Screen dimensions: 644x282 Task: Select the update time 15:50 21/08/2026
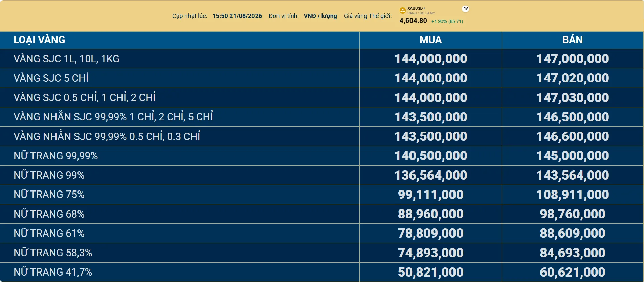point(237,16)
